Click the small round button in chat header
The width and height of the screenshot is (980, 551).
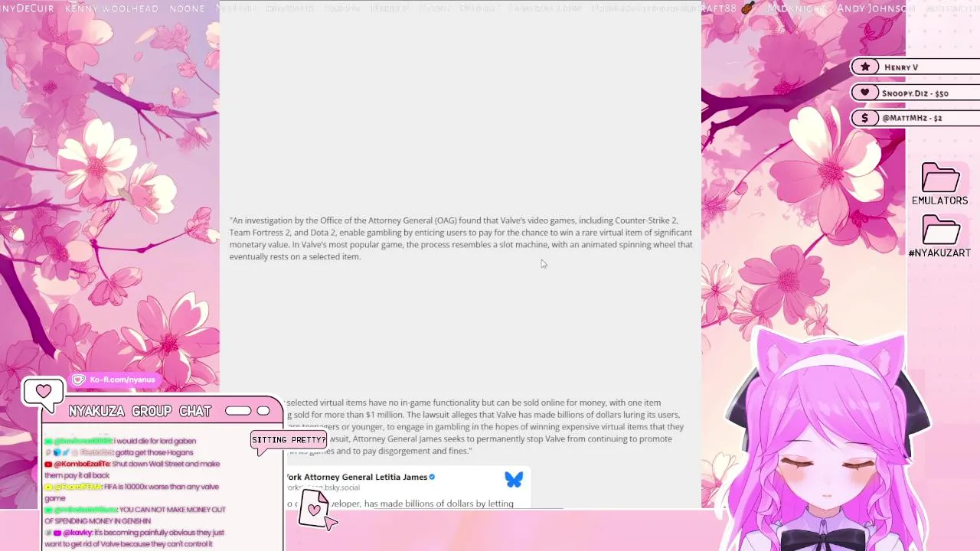263,411
